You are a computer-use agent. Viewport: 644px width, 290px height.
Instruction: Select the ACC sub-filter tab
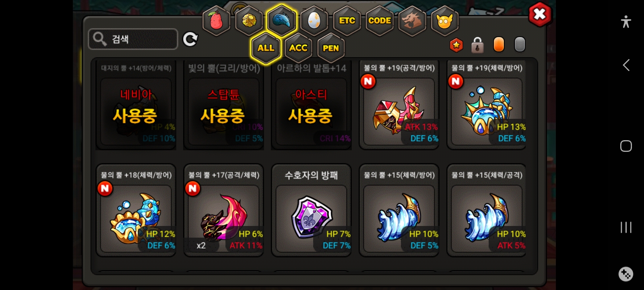(x=298, y=48)
